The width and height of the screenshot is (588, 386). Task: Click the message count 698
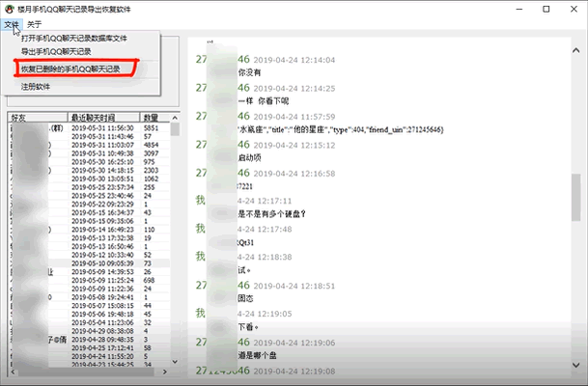coord(149,280)
